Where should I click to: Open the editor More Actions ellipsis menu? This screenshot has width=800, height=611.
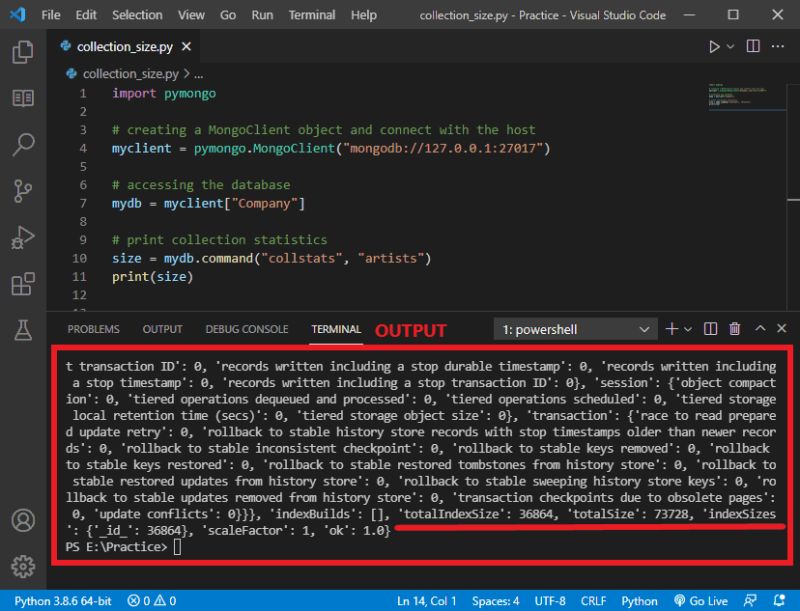(778, 46)
